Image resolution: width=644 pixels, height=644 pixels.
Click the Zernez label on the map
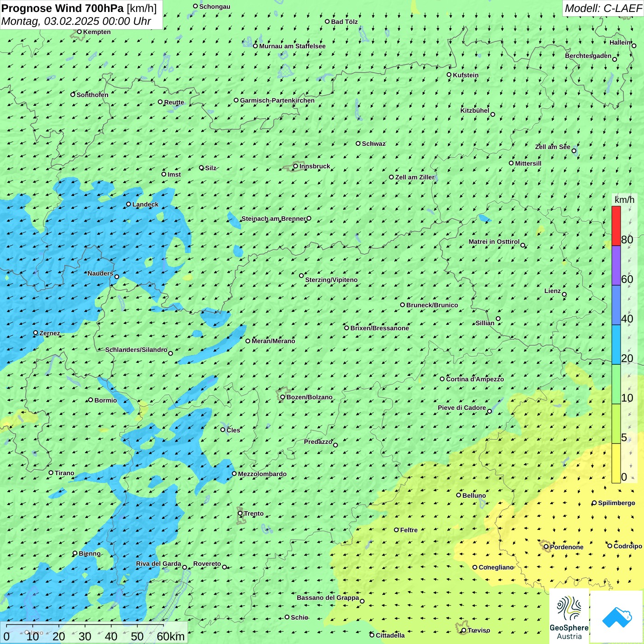click(50, 333)
